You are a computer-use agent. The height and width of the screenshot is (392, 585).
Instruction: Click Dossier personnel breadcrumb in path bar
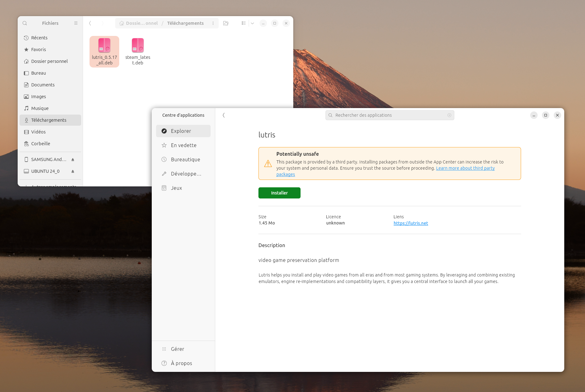tap(138, 23)
